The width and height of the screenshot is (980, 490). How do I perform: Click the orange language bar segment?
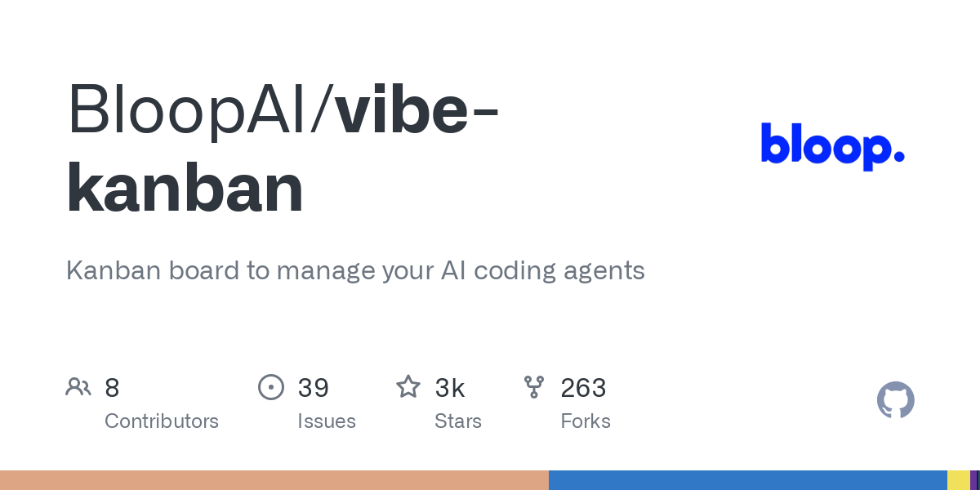[x=274, y=480]
